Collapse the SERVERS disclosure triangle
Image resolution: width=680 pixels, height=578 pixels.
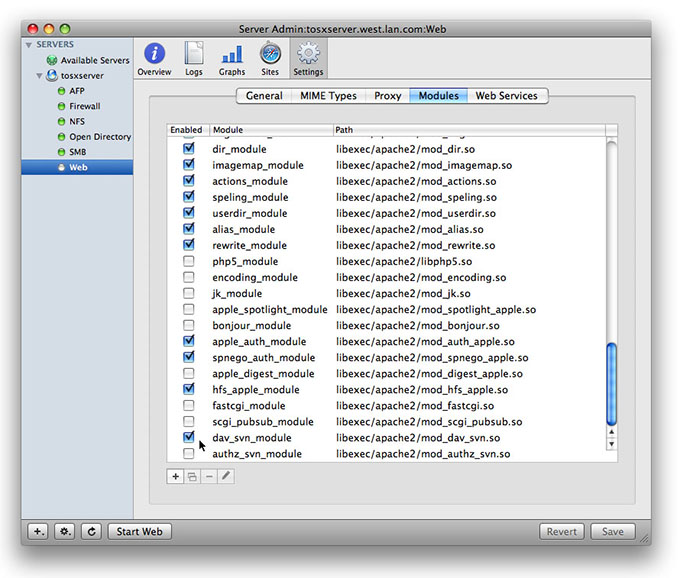pos(29,45)
